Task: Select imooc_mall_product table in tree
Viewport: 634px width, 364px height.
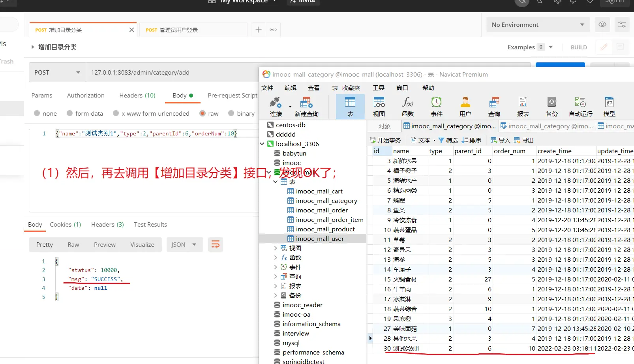Action: [325, 229]
